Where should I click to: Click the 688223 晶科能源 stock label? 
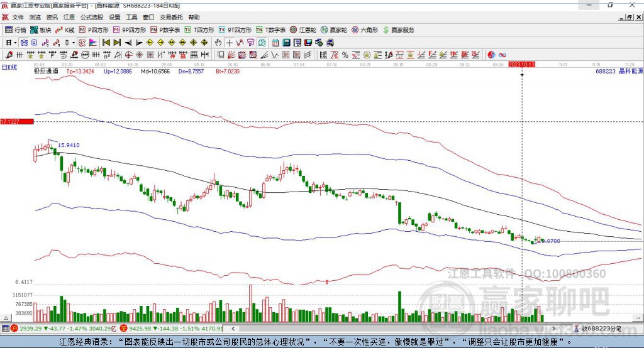click(619, 72)
